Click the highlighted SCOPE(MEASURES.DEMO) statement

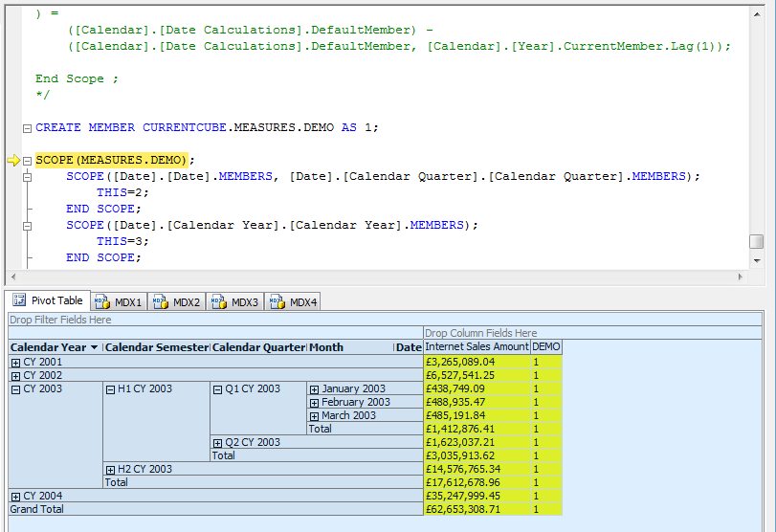(111, 160)
